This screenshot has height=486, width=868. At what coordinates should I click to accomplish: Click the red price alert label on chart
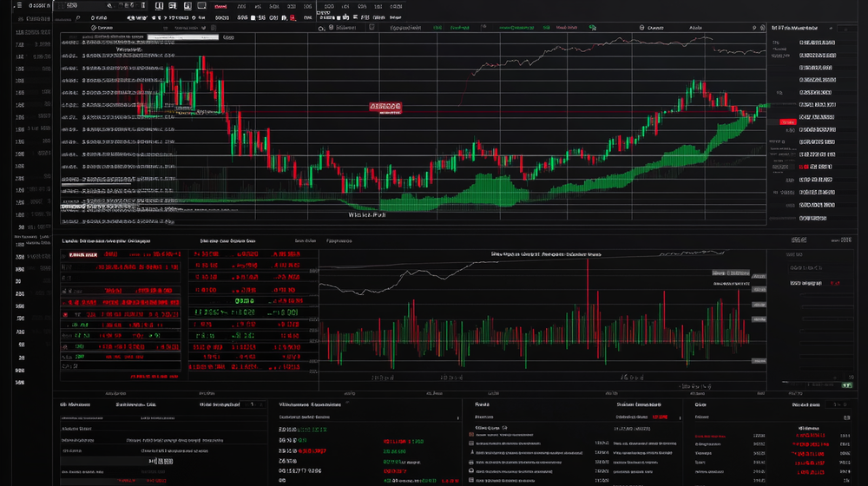(385, 107)
